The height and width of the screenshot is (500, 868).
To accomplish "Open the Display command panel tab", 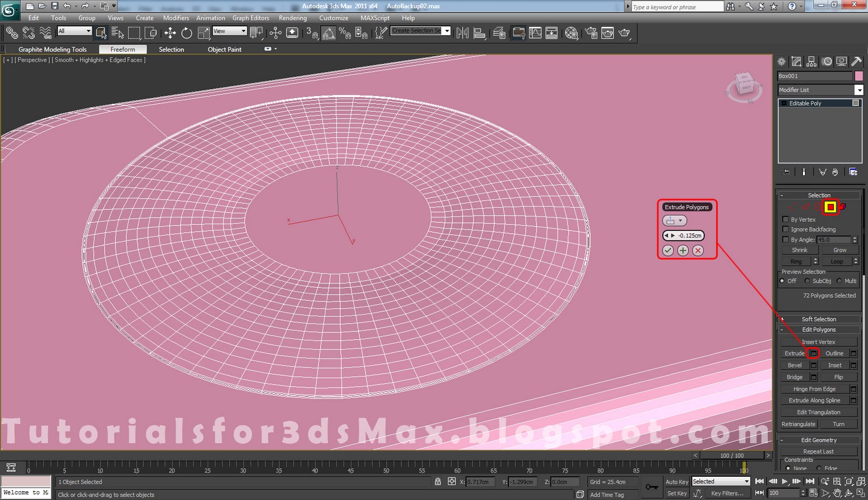I will click(x=841, y=62).
